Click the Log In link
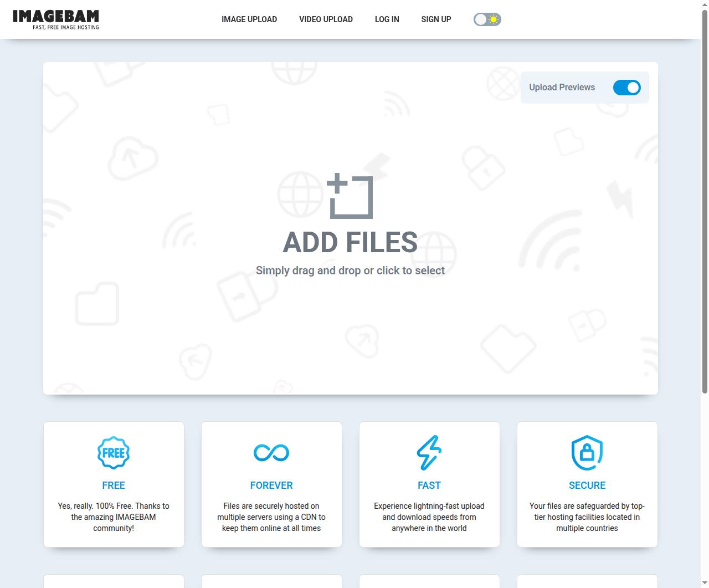This screenshot has height=588, width=709. click(x=387, y=19)
